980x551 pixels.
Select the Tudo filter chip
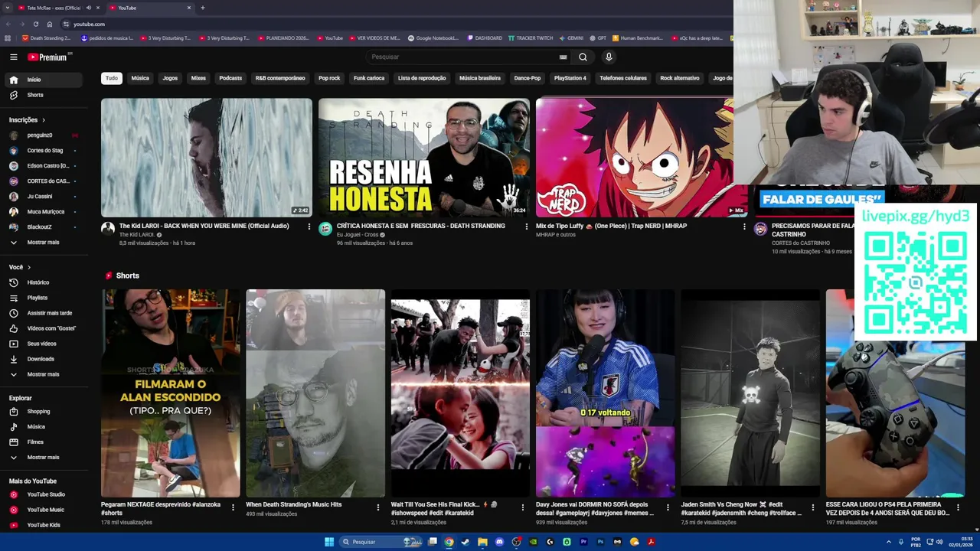pyautogui.click(x=112, y=78)
